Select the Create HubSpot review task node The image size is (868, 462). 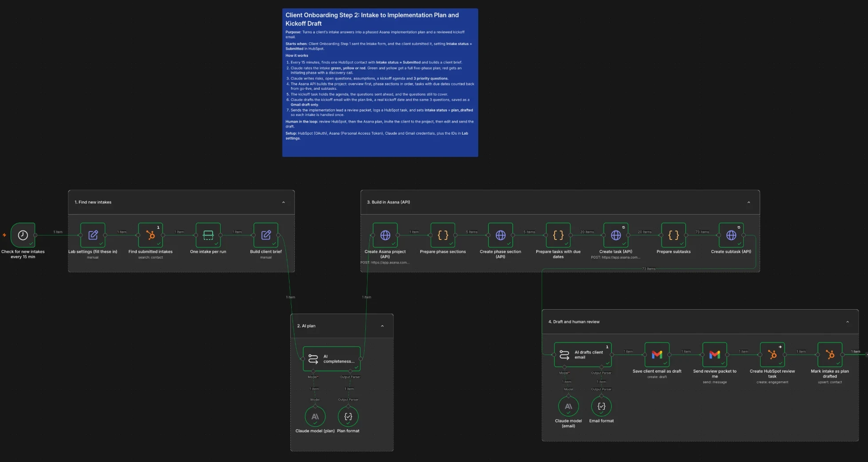(x=773, y=354)
